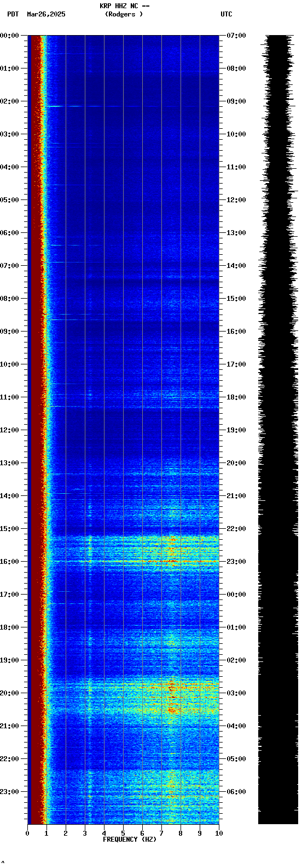Click the black seismogram waveform trace panel

click(x=278, y=430)
